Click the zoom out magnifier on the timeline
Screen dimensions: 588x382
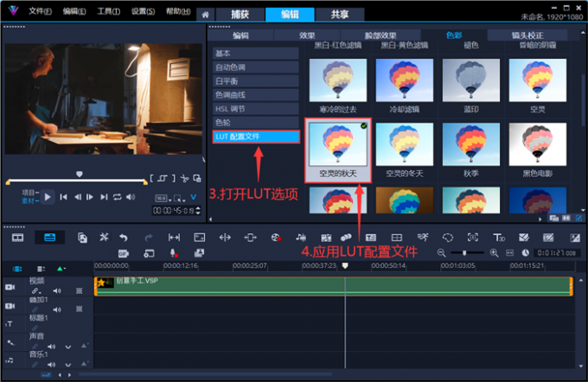point(441,252)
